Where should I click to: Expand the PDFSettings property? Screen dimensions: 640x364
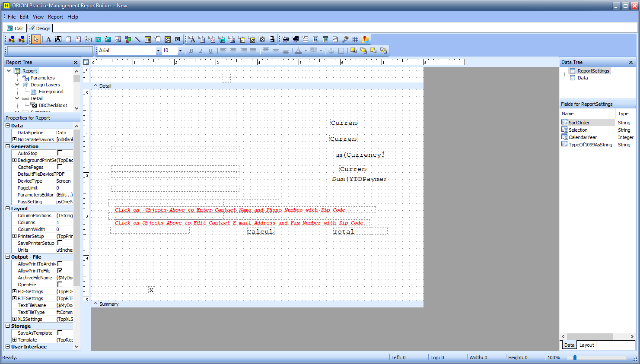pyautogui.click(x=14, y=291)
